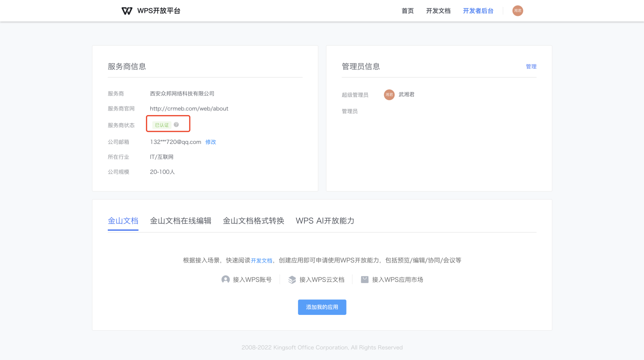
Task: Click the Kingsoft copyright footer text
Action: coord(322,348)
